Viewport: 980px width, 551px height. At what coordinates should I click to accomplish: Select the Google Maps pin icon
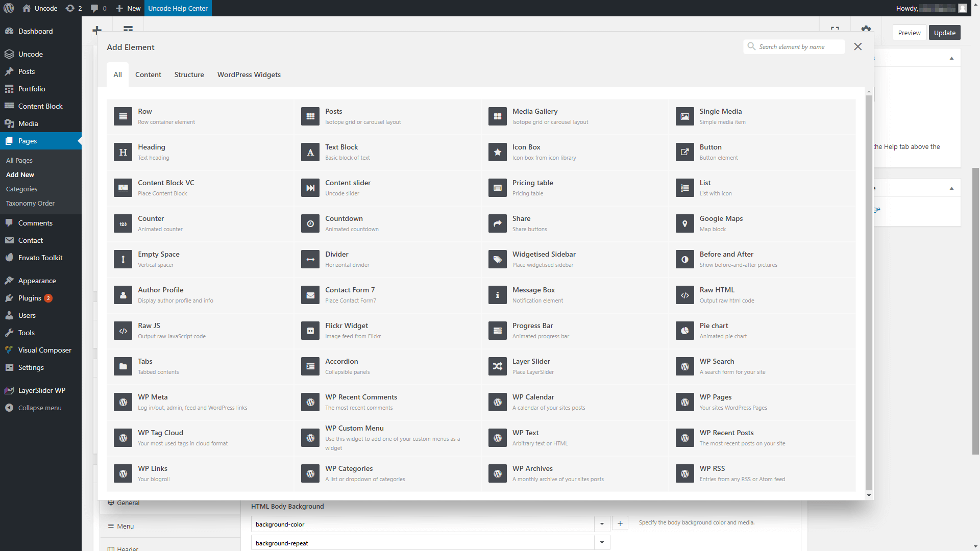pos(685,223)
